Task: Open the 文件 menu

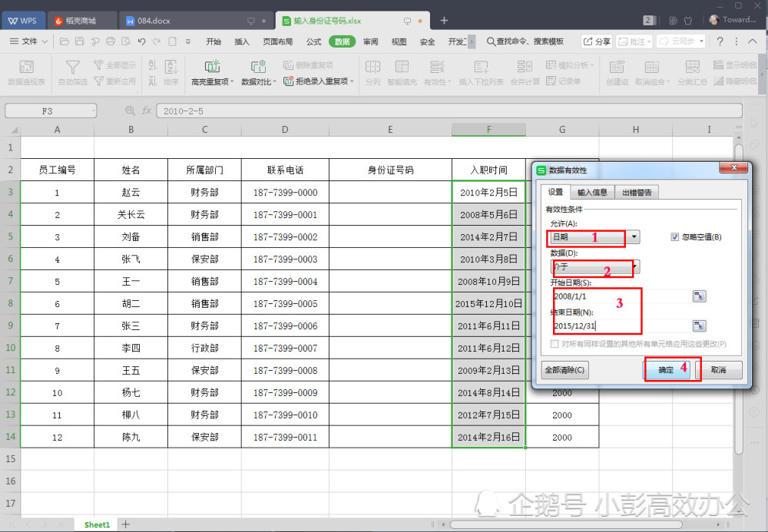Action: pos(28,41)
